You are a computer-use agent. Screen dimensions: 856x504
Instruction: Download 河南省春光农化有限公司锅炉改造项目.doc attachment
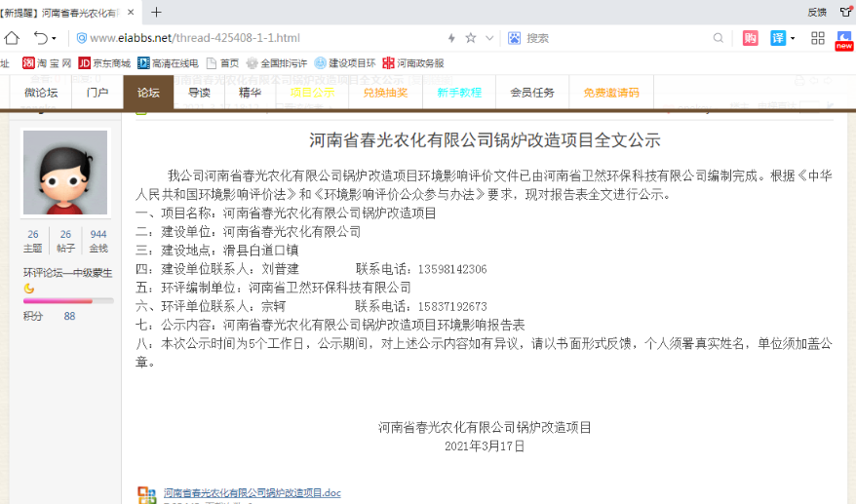252,493
